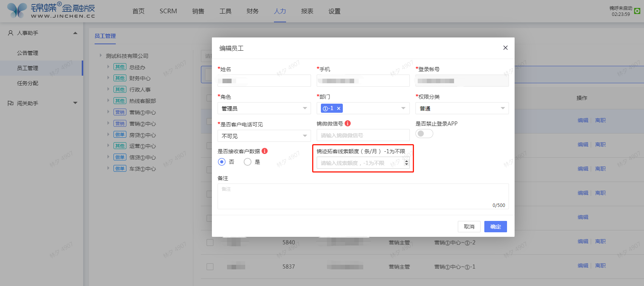The width and height of the screenshot is (644, 286).
Task: Open the 是否客户电话可见 dropdown
Action: [x=264, y=136]
